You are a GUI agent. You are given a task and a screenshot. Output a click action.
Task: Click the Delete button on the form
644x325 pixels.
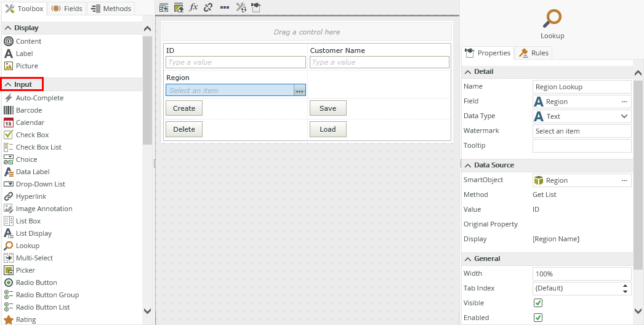183,129
